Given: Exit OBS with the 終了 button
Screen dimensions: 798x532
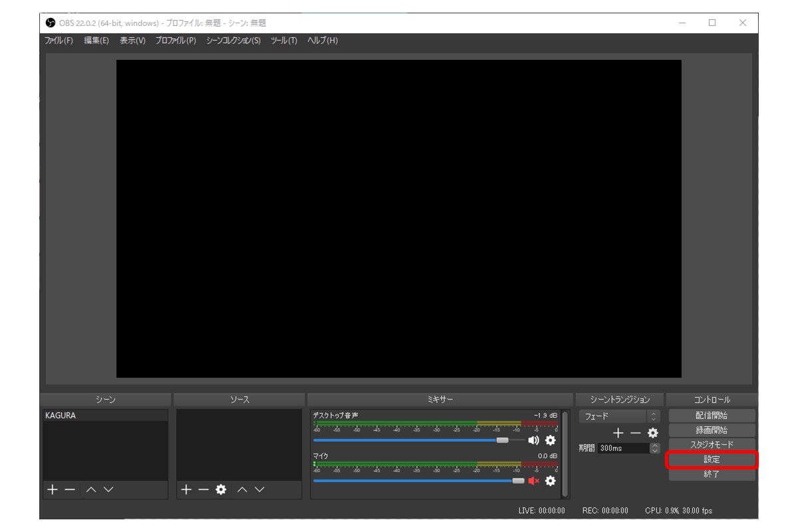Looking at the screenshot, I should (712, 474).
